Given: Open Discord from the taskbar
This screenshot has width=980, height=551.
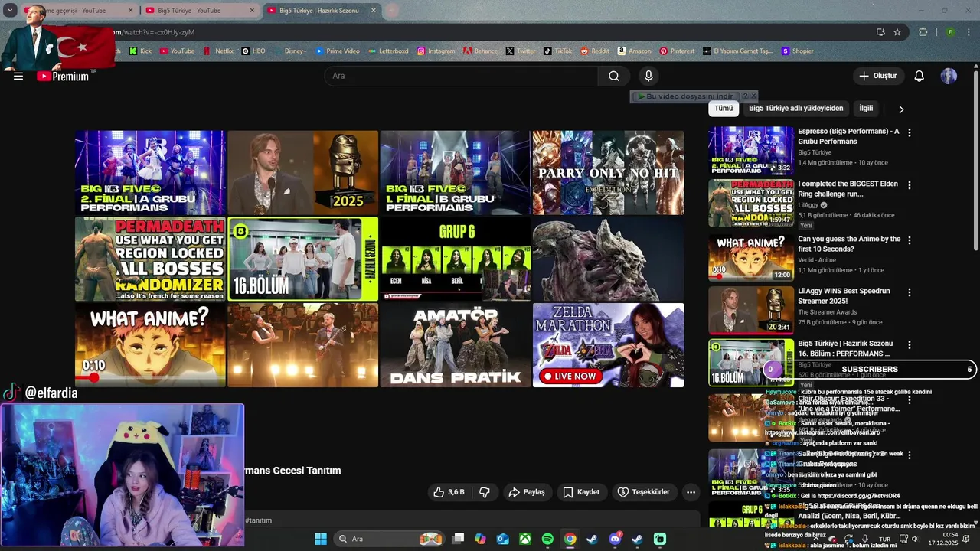Looking at the screenshot, I should coord(615,539).
